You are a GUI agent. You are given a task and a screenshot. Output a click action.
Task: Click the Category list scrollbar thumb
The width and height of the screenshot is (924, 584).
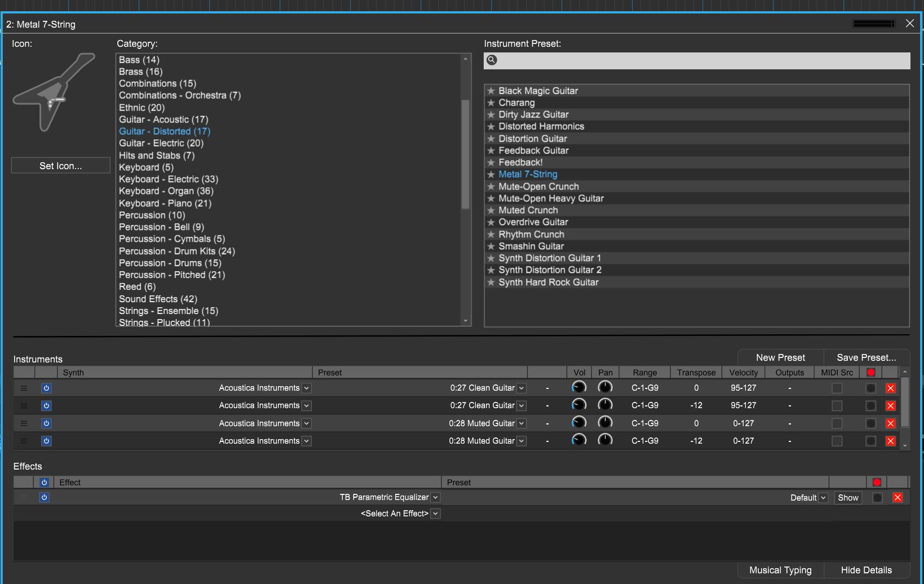click(465, 154)
